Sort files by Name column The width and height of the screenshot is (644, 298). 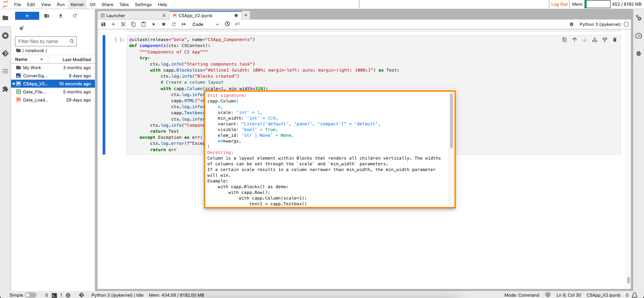point(30,59)
